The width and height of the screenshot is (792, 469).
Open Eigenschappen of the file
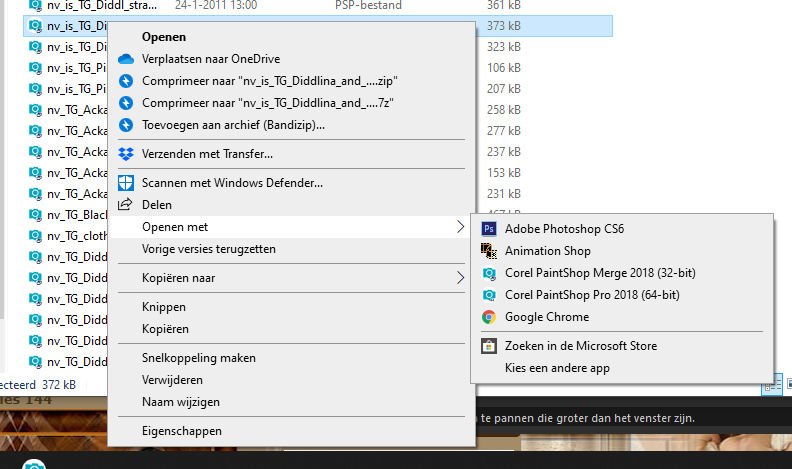tap(182, 431)
